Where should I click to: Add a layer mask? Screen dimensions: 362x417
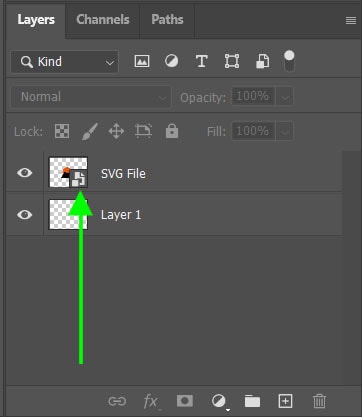coord(185,401)
